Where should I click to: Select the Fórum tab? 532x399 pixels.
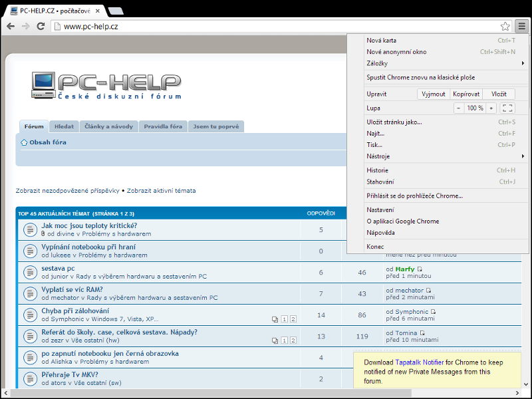[34, 126]
